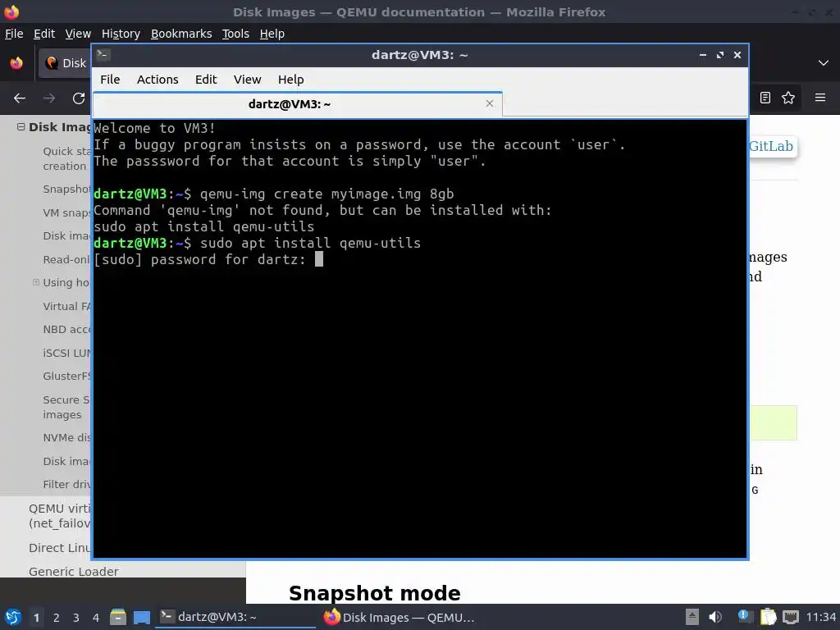Open the NVMe disk sidebar link
This screenshot has width=840, height=630.
pos(66,438)
